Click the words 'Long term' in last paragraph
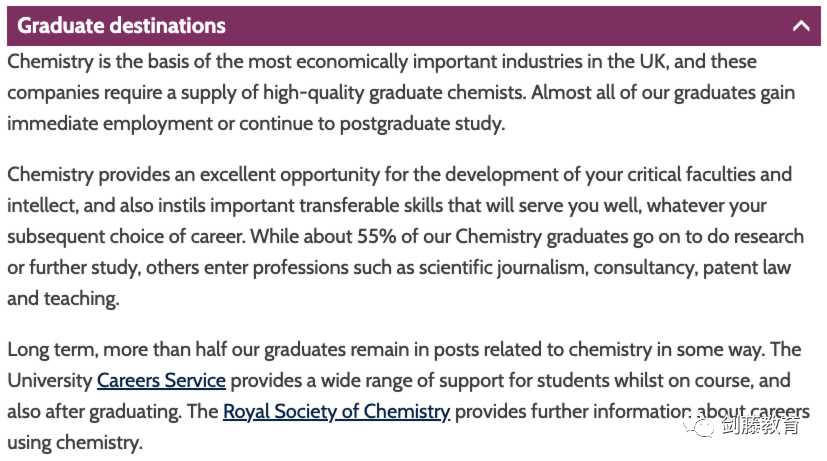This screenshot has width=827, height=461. coord(53,349)
